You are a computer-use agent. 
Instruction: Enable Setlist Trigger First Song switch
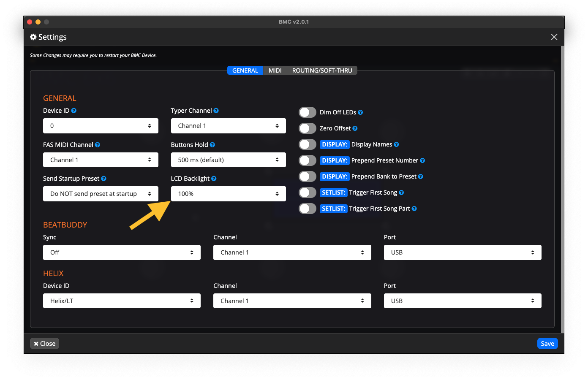(308, 192)
